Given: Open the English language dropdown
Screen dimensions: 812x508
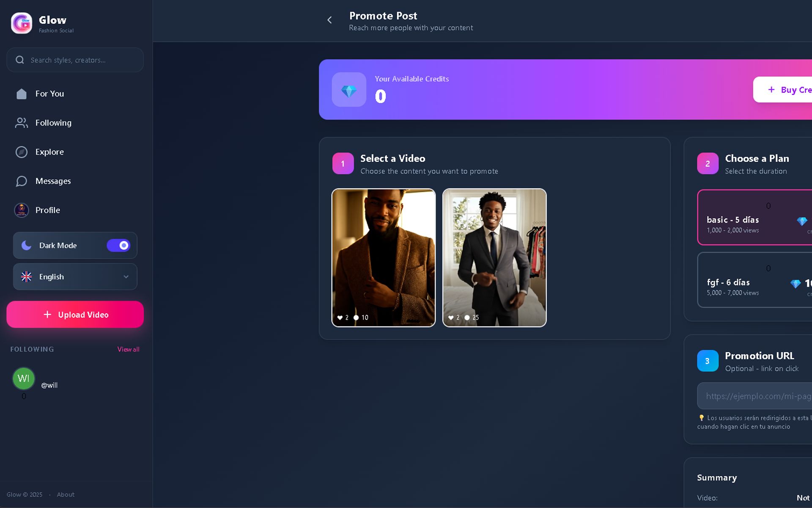Looking at the screenshot, I should pyautogui.click(x=75, y=277).
